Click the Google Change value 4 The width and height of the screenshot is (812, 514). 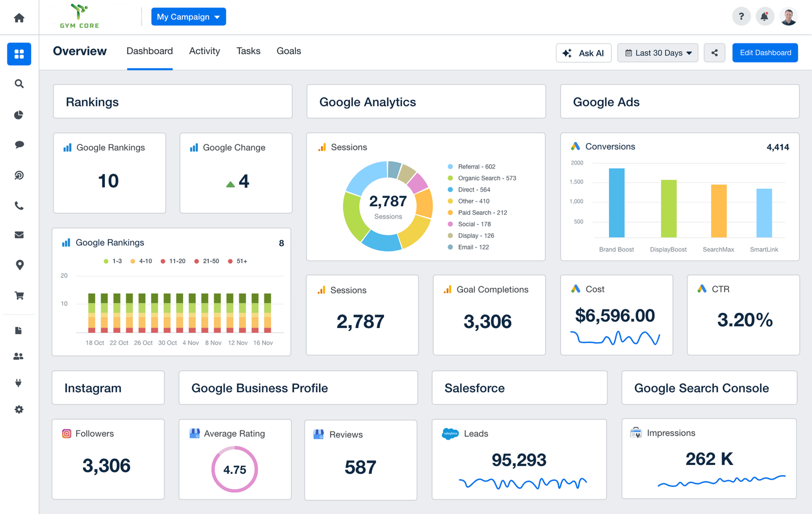click(244, 181)
